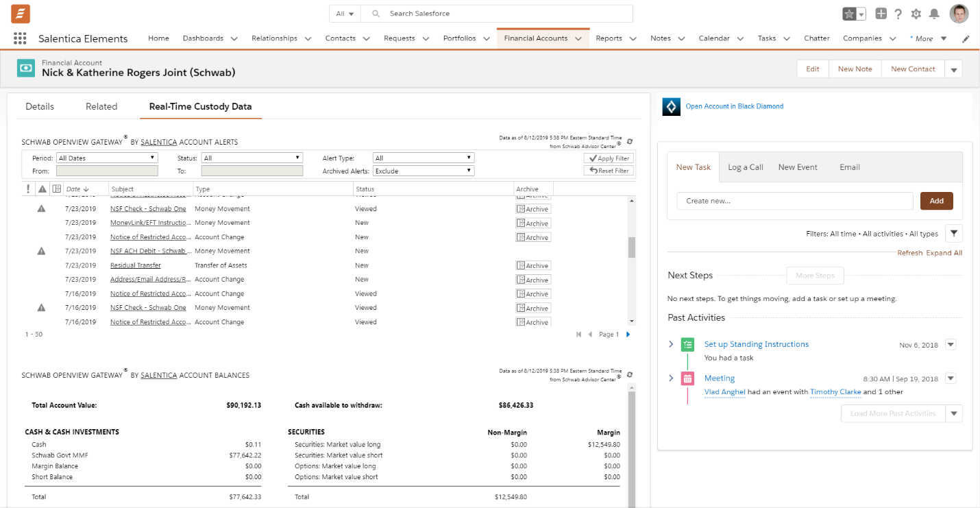Click the Apply Filter button
The width and height of the screenshot is (980, 508).
tap(609, 158)
